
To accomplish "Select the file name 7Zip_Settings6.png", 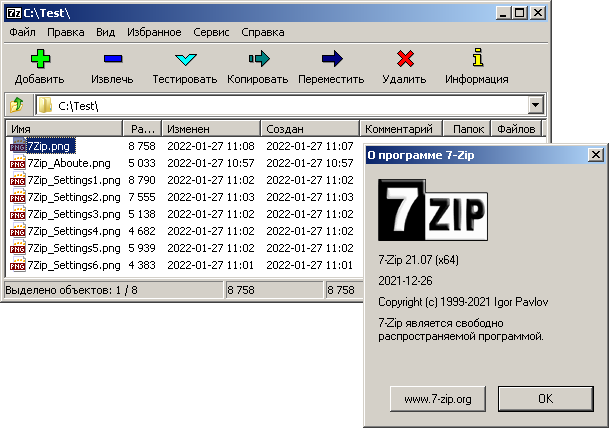I will pyautogui.click(x=74, y=265).
